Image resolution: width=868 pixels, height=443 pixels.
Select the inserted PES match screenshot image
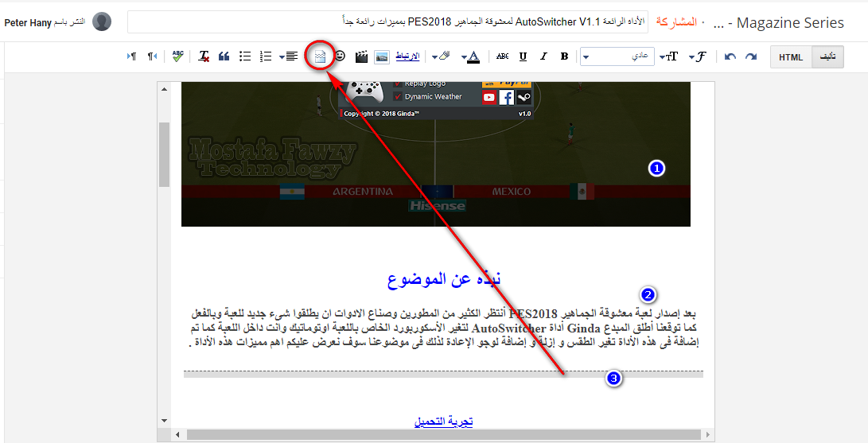436,153
